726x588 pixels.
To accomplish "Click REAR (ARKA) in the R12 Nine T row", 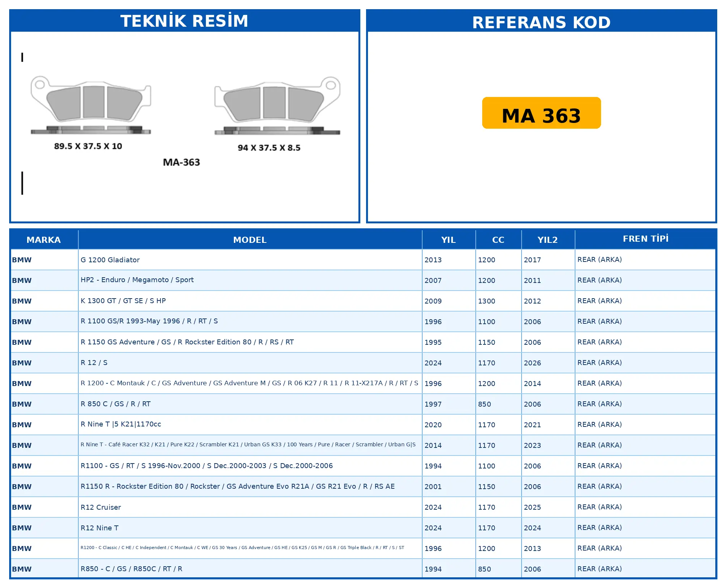I will coord(600,528).
